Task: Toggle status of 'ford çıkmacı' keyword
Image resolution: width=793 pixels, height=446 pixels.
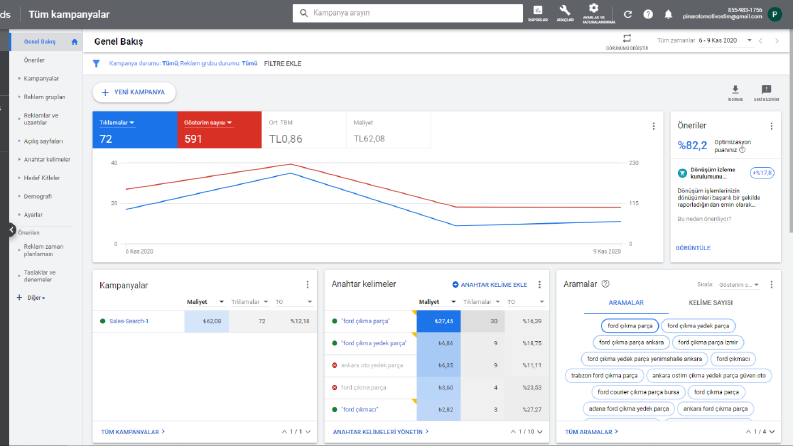Action: [x=334, y=410]
